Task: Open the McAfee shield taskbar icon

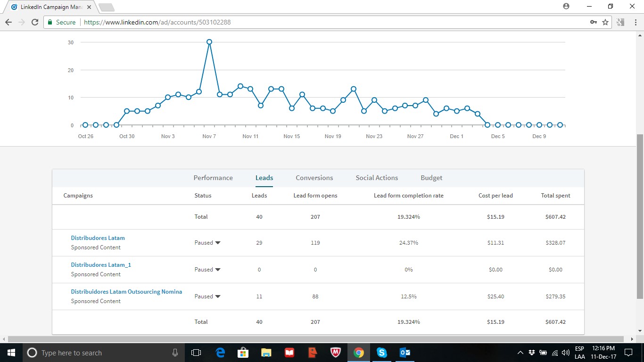Action: coord(335,353)
